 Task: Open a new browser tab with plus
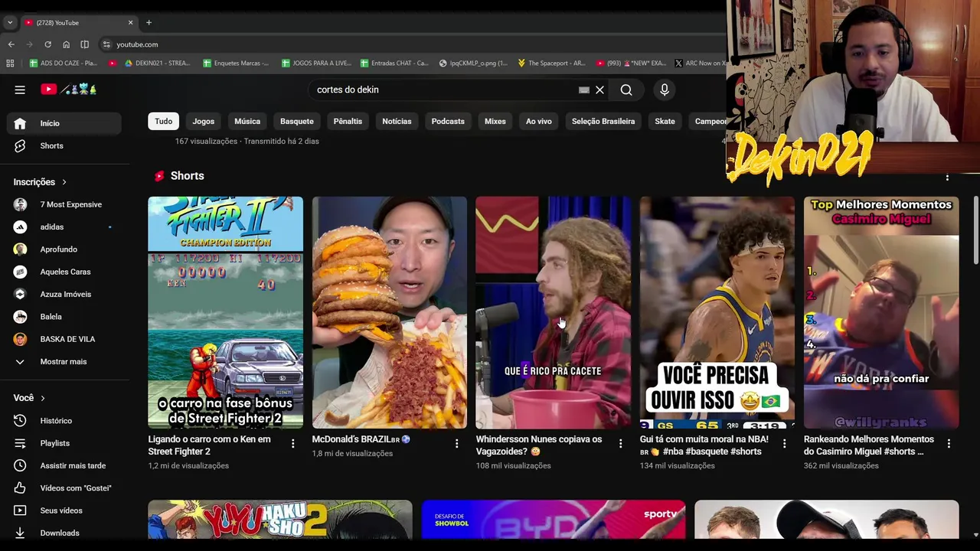(x=149, y=22)
